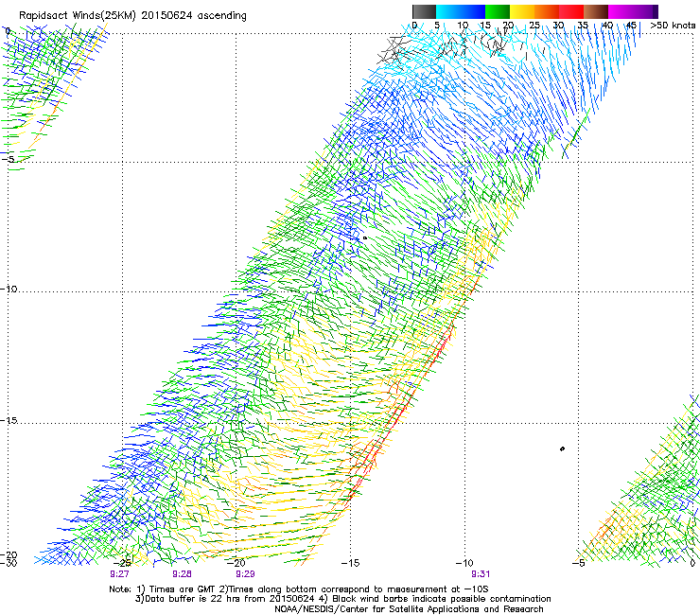Click the "-10" latitude label on left axis
This screenshot has height=615, width=700.
(x=9, y=289)
